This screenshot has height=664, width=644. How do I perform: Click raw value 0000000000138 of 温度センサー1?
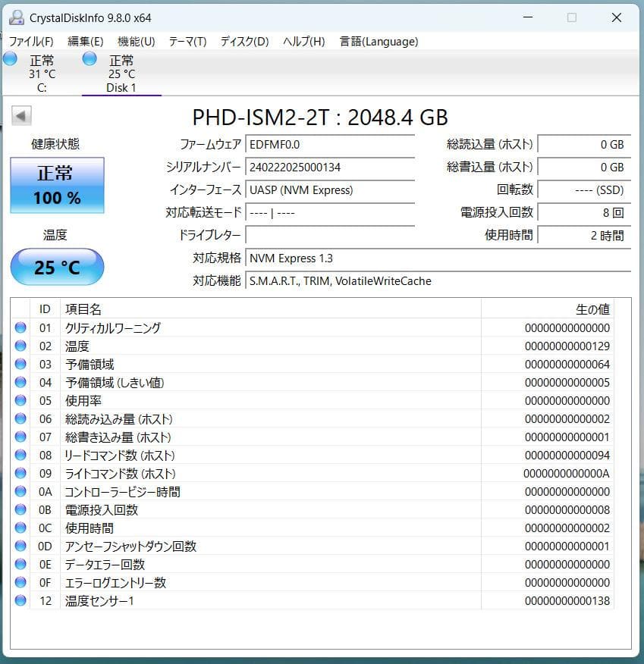[x=567, y=601]
